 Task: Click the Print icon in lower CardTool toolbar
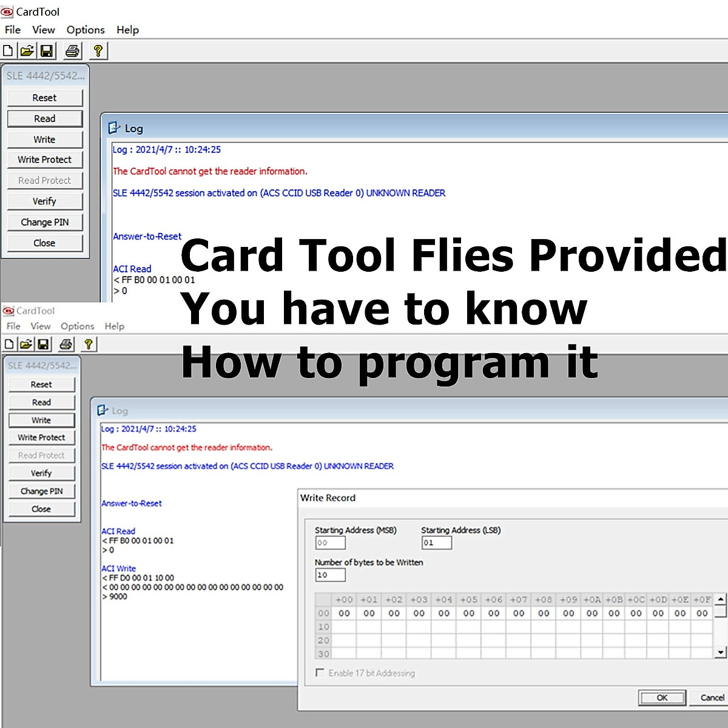(x=66, y=345)
